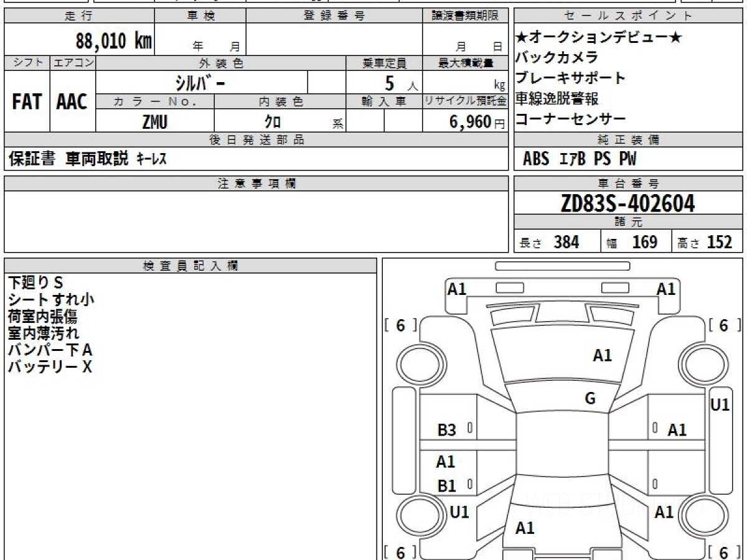Click the バックカメラ sales point
The width and height of the screenshot is (747, 560).
tap(557, 58)
